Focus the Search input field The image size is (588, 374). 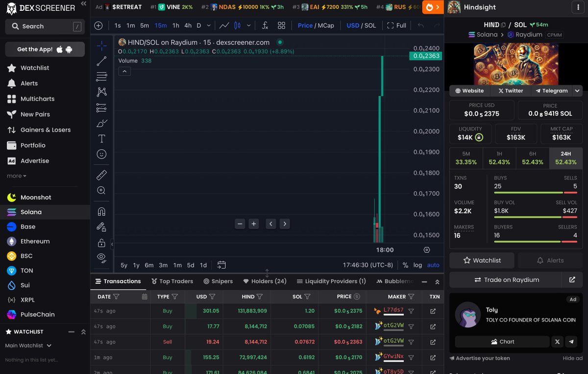click(45, 26)
